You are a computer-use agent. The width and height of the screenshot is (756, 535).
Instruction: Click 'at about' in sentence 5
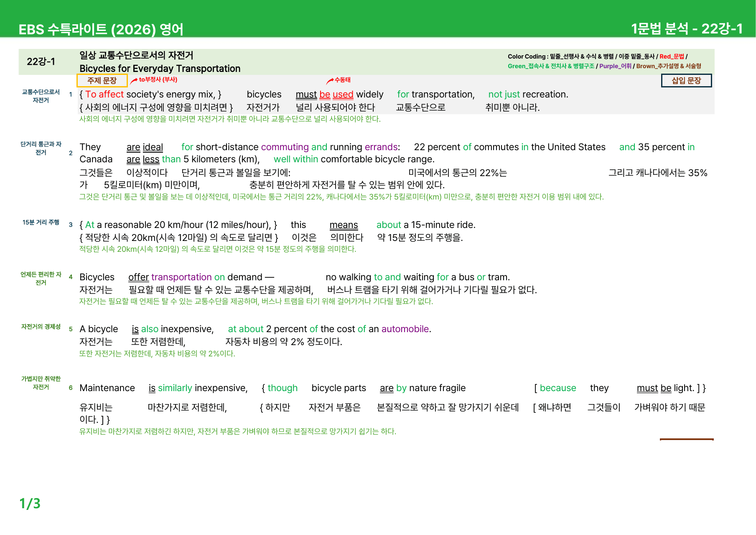tap(246, 329)
